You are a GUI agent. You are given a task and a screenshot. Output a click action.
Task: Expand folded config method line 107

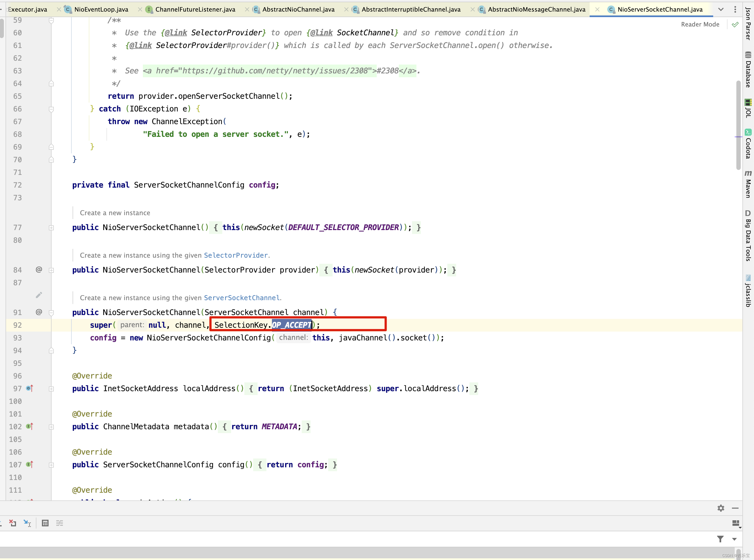[51, 465]
